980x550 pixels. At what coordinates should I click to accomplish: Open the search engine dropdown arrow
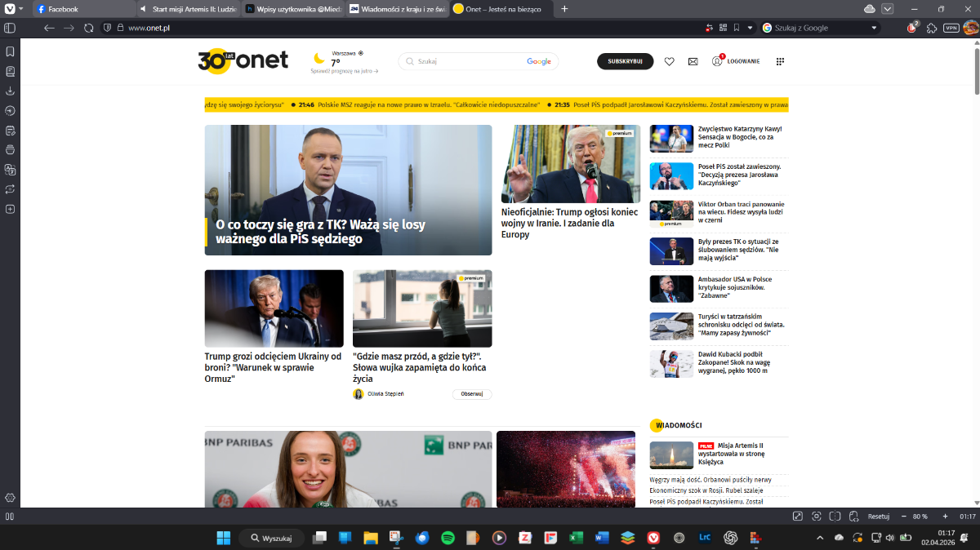pyautogui.click(x=875, y=28)
